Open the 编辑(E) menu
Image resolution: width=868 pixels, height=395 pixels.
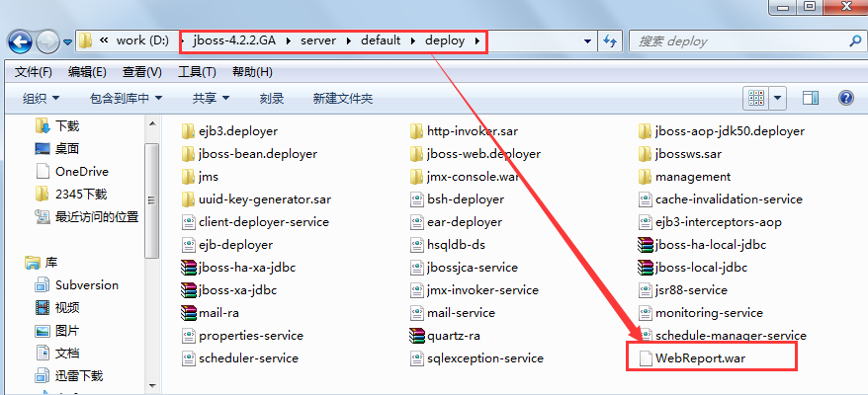point(87,72)
